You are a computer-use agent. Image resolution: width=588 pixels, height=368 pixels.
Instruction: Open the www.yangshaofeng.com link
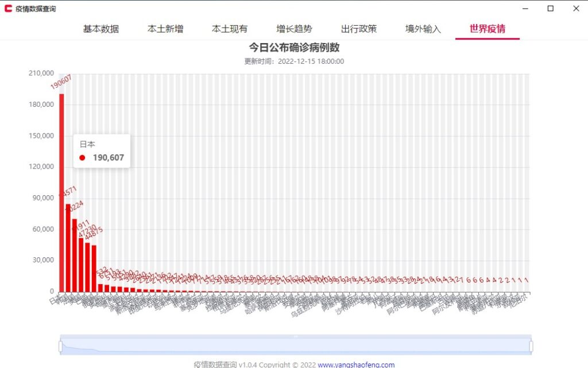[356, 364]
